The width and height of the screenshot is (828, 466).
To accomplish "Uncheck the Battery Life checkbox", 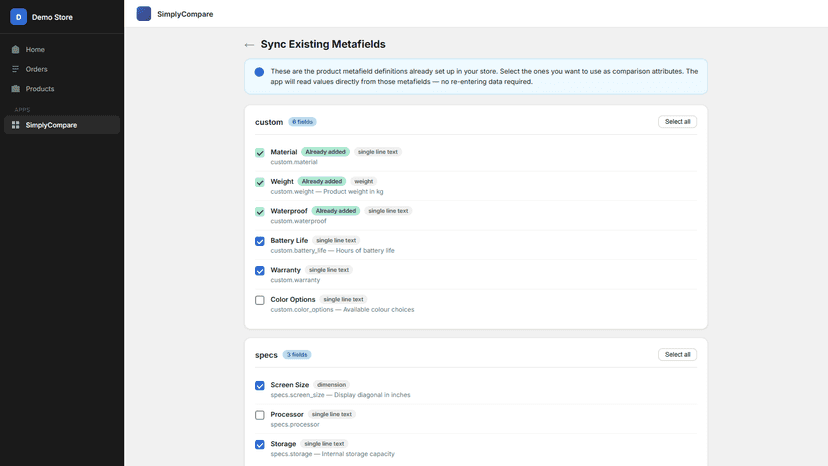I will click(260, 241).
